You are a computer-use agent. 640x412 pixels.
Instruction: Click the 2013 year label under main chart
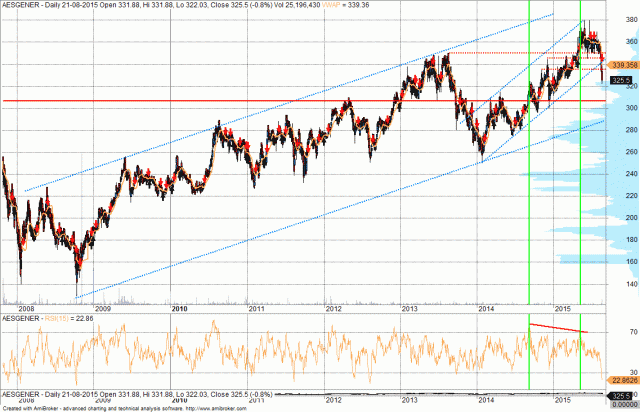tap(410, 309)
